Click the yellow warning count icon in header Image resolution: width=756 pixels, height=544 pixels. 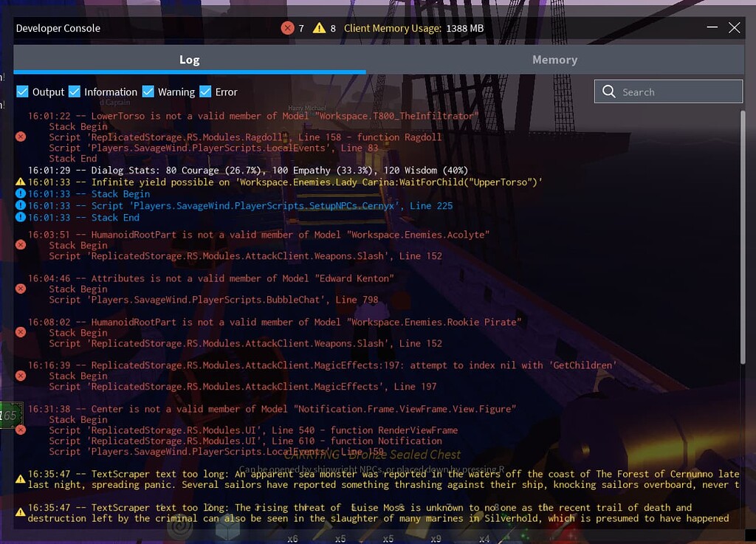click(319, 28)
